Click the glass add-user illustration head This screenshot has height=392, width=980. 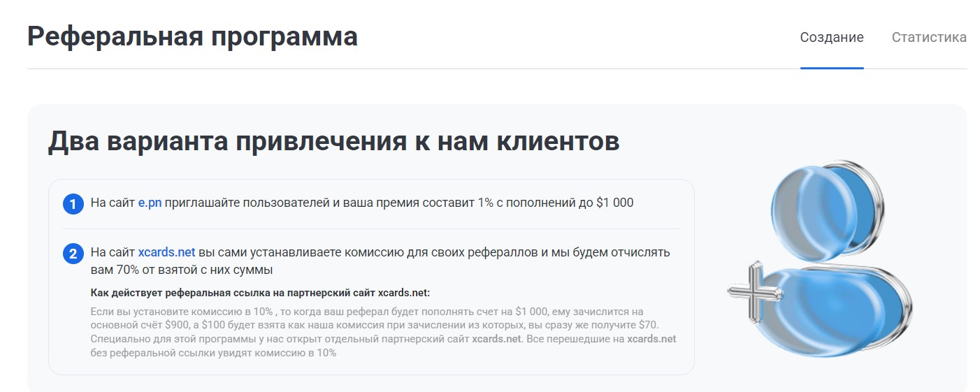click(828, 207)
